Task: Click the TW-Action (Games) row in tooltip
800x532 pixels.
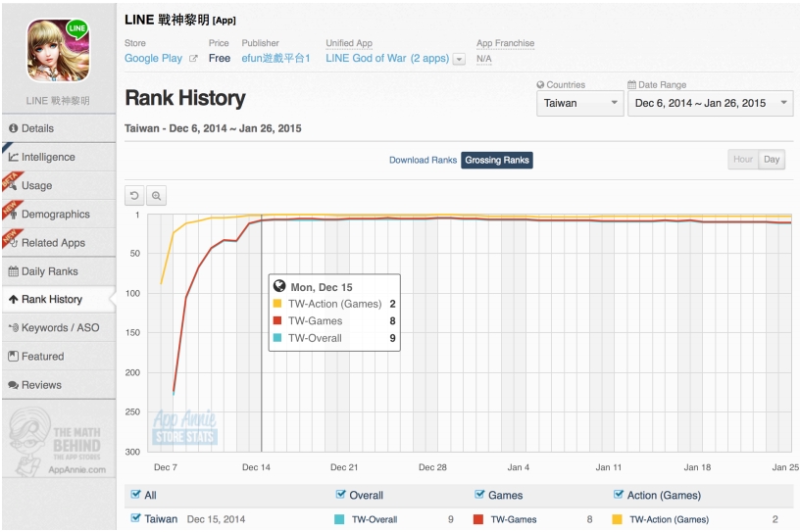Action: pyautogui.click(x=334, y=304)
